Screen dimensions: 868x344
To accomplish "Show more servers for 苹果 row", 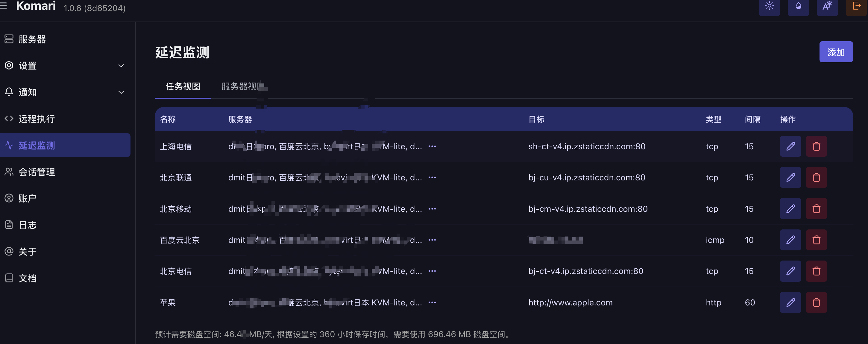I will pos(432,302).
